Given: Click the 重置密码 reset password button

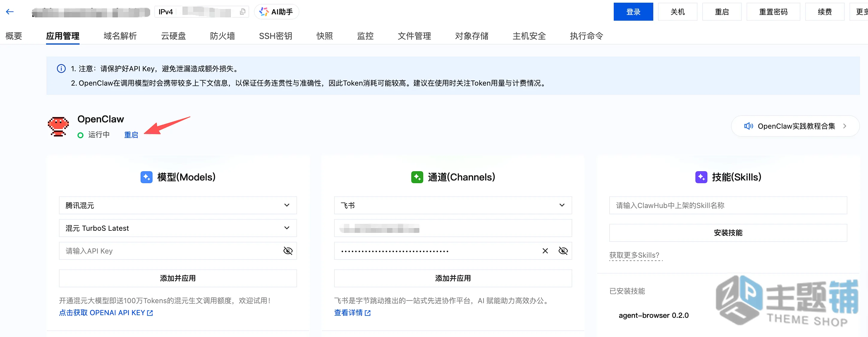Looking at the screenshot, I should coord(773,12).
